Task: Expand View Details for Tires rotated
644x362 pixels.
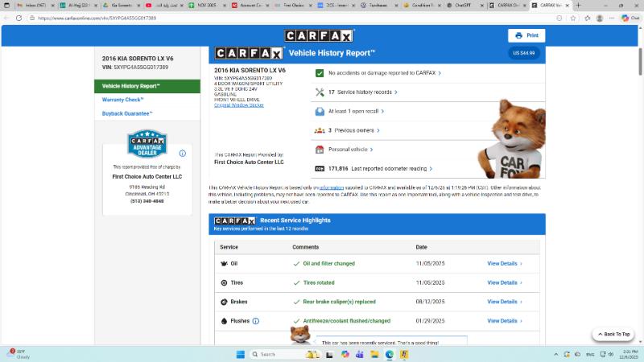Action: 504,282
